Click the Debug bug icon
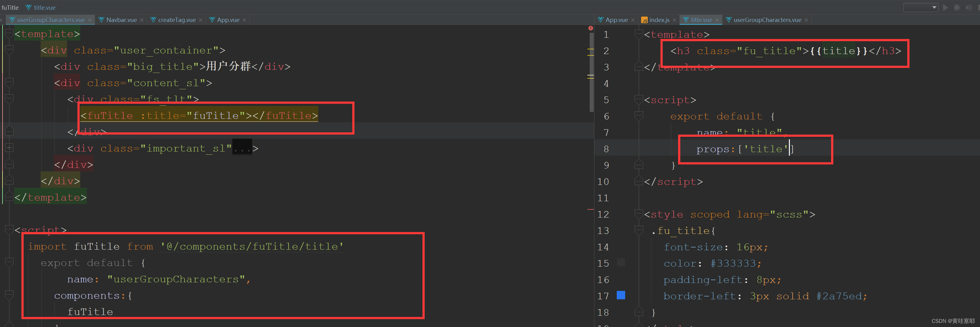980x327 pixels. (957, 8)
